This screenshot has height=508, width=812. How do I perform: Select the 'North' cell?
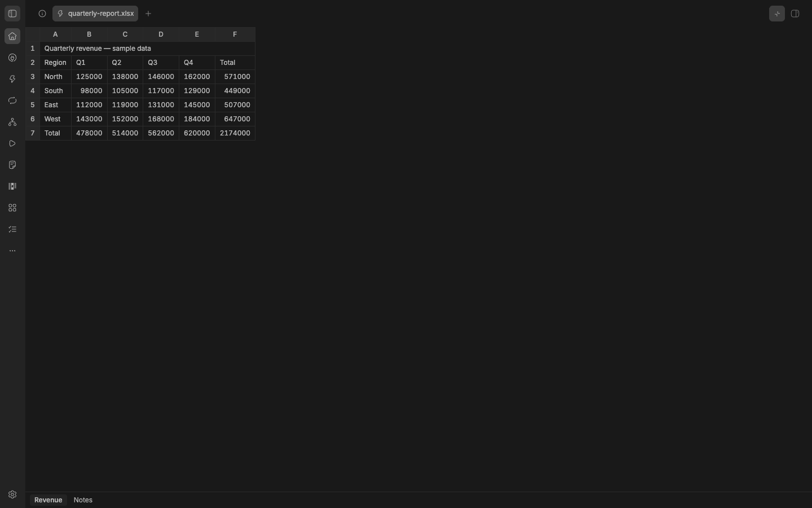click(55, 77)
